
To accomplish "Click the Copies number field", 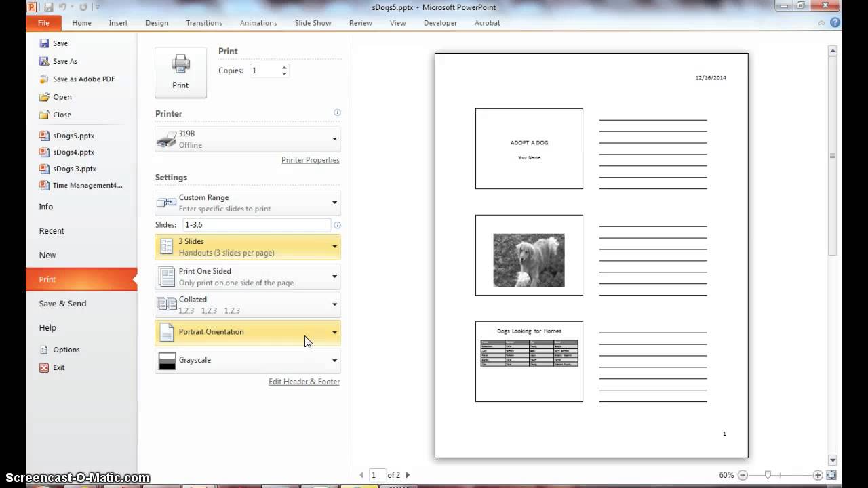I will [264, 70].
